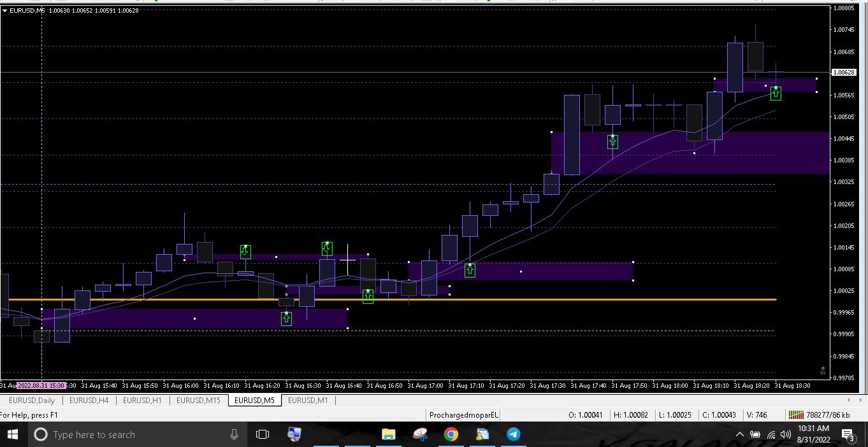Click the volume V: 746 status field
This screenshot has width=868, height=447.
(x=756, y=415)
